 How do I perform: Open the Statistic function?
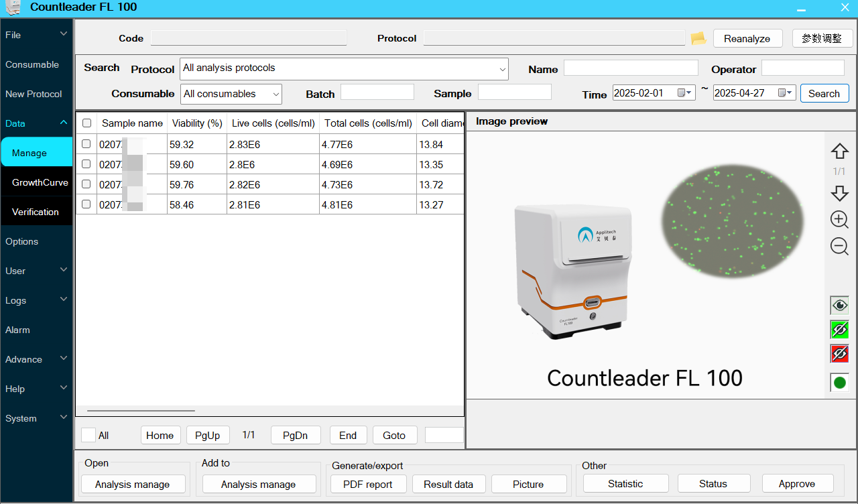pyautogui.click(x=625, y=483)
